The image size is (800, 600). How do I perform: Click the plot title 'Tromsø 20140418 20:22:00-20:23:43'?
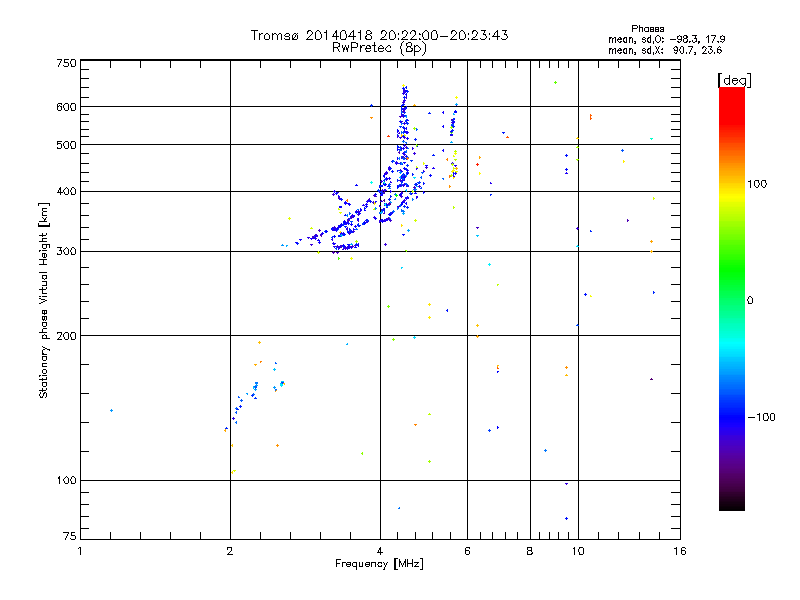(379, 35)
